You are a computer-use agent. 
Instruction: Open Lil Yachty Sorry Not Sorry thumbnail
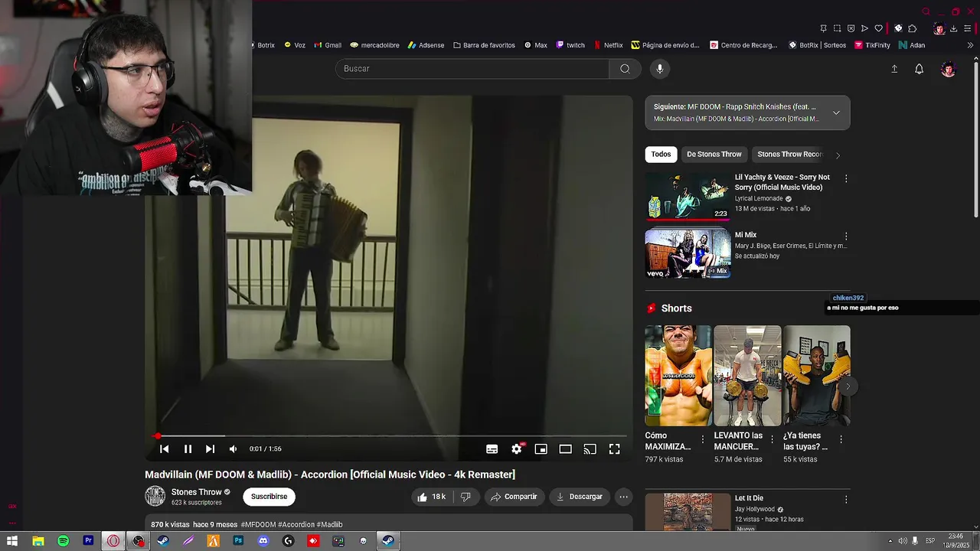click(x=688, y=196)
